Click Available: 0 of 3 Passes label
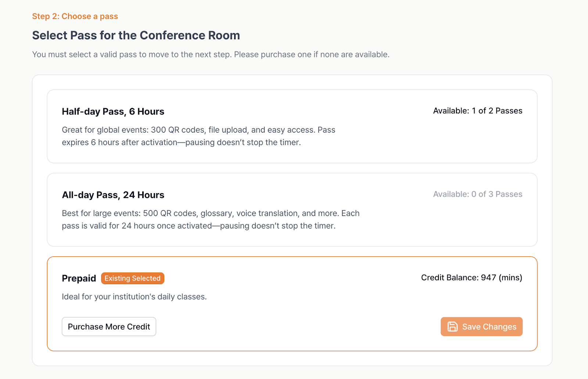Viewport: 588px width, 379px height. click(x=477, y=194)
